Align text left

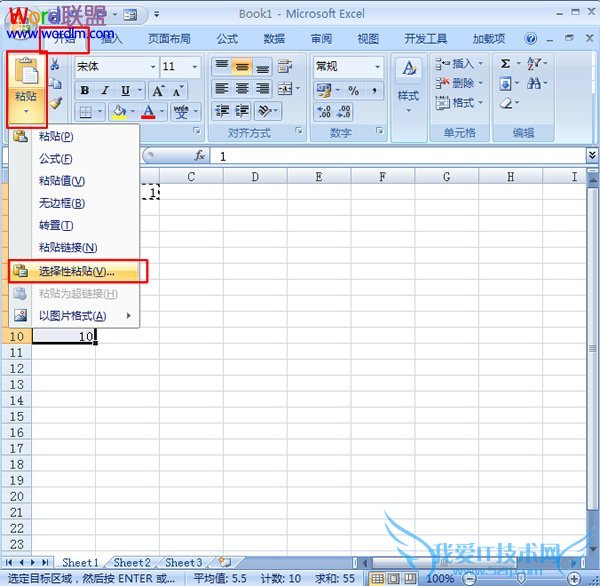222,88
